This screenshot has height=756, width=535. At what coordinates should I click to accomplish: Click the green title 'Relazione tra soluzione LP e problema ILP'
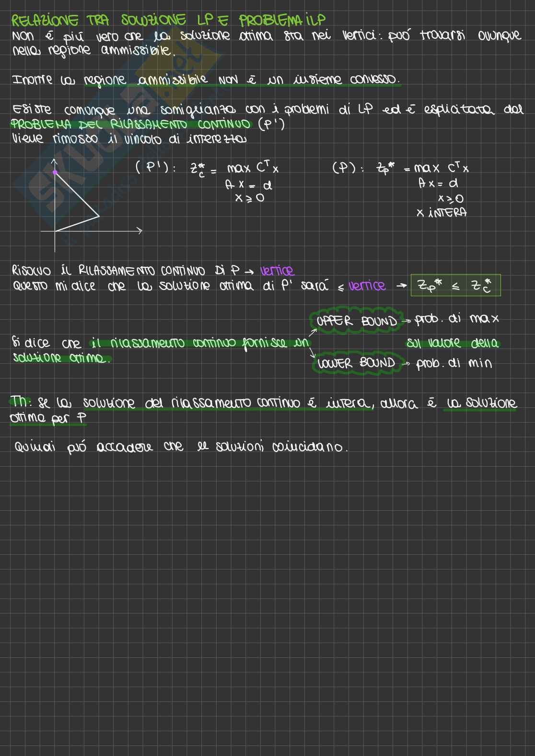click(168, 20)
